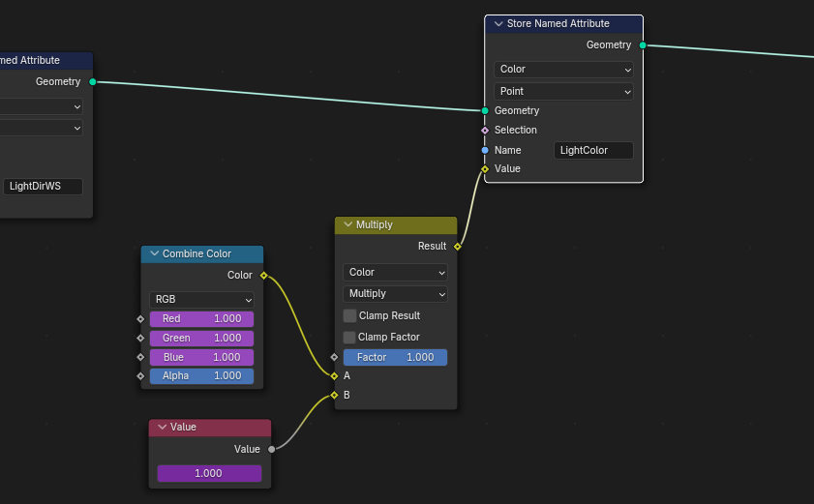Open the Point domain dropdown
The width and height of the screenshot is (814, 504).
click(x=563, y=92)
